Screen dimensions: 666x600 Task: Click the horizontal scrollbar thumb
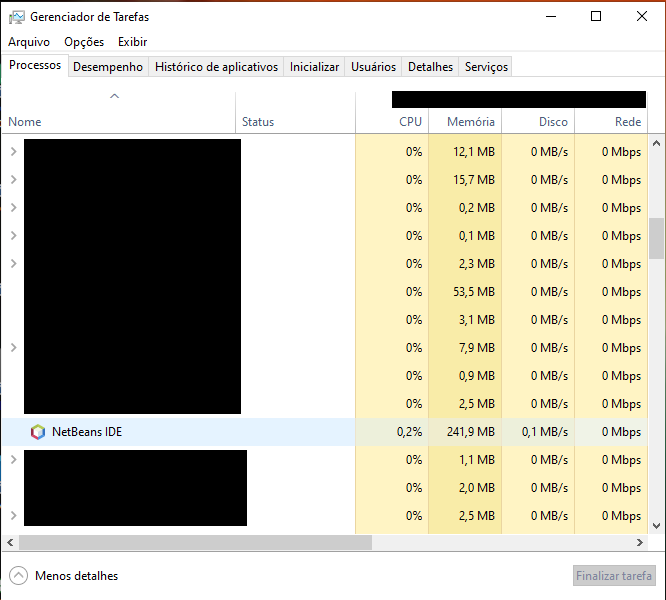click(195, 542)
